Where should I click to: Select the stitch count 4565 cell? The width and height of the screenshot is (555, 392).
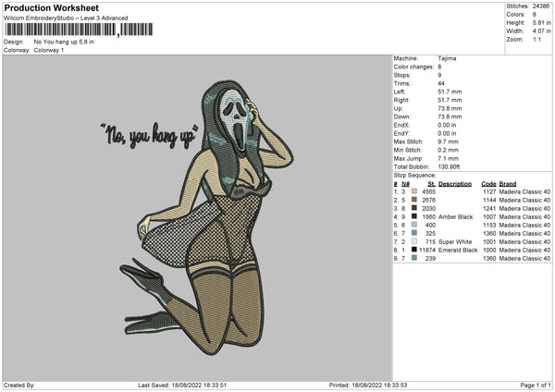429,191
